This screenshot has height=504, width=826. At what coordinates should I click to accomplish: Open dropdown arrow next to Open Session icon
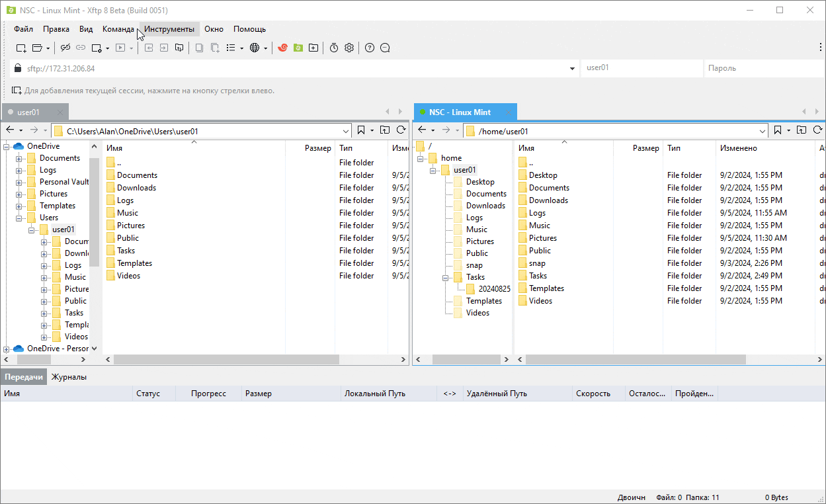(48, 48)
